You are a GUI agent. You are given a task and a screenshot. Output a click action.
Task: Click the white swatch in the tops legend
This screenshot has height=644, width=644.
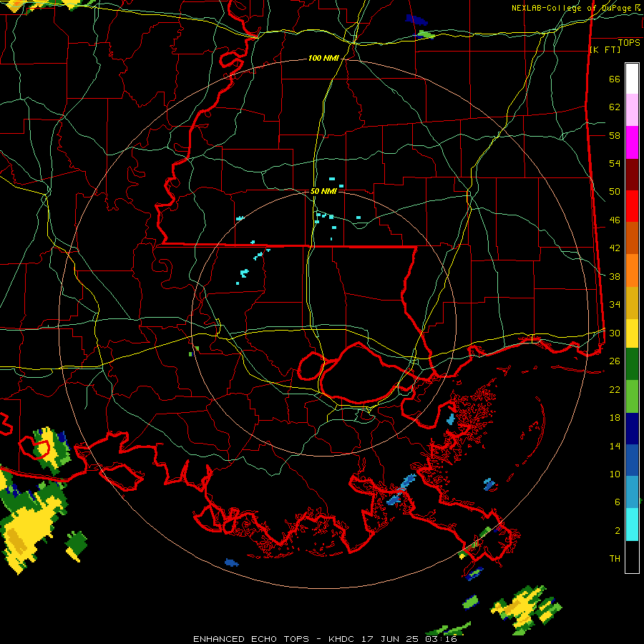click(632, 79)
